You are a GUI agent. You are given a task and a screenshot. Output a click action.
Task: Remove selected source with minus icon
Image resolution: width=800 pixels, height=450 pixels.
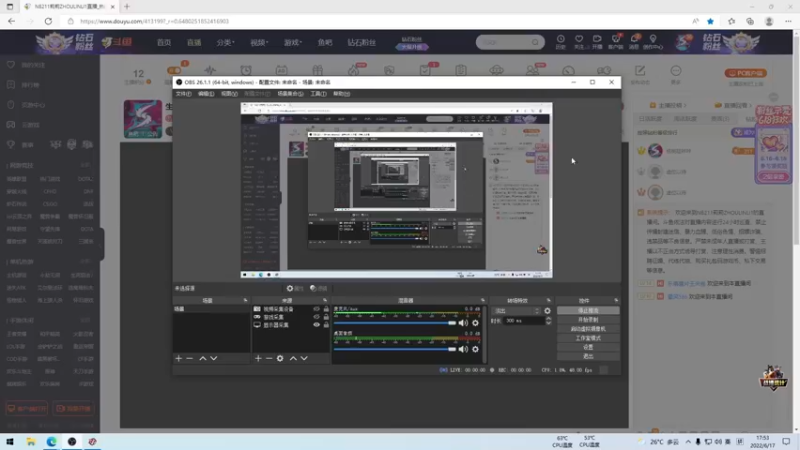coord(269,359)
